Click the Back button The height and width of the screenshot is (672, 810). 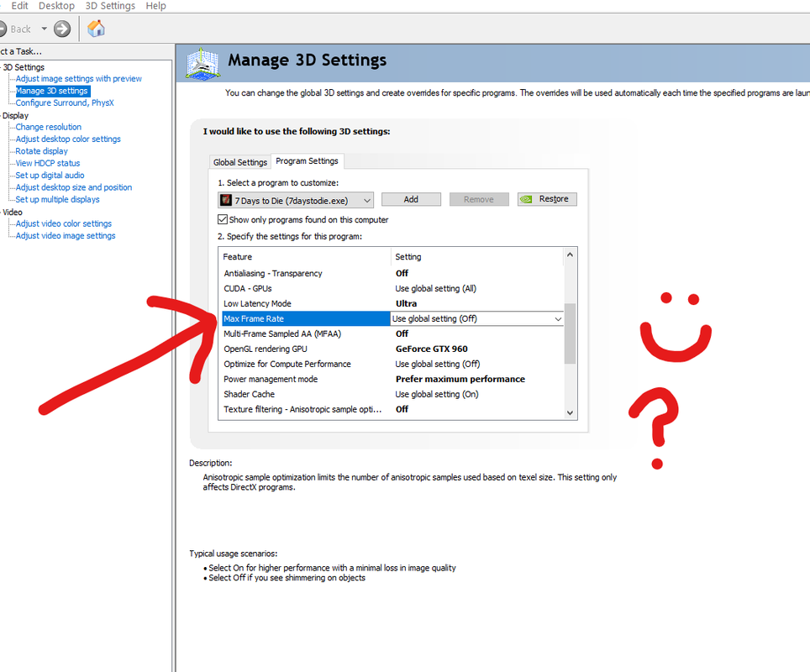coord(14,29)
